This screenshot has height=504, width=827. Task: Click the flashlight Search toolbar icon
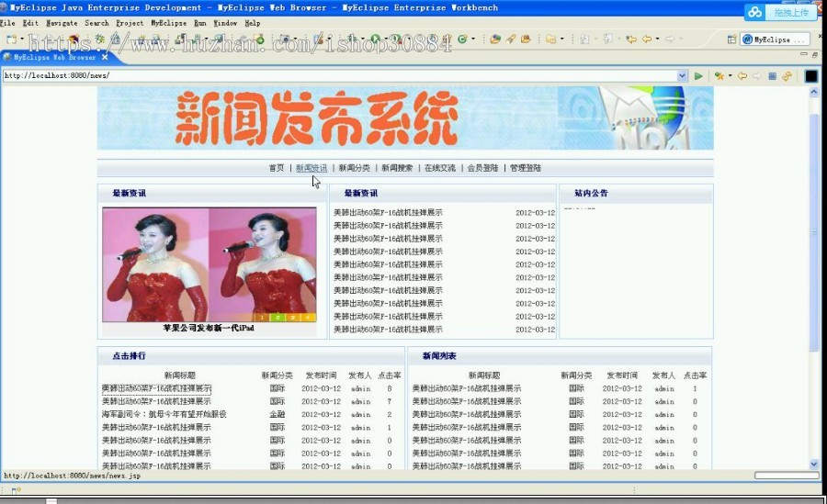pos(511,39)
